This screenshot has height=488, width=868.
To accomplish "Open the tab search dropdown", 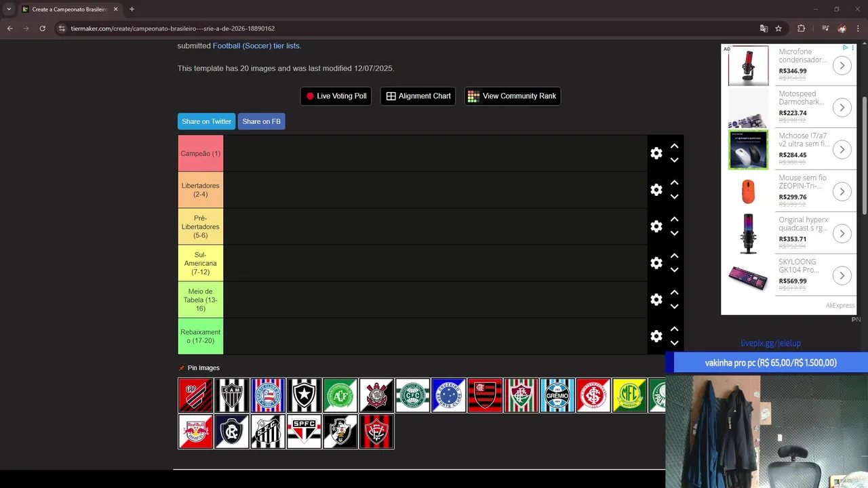I will [x=9, y=9].
